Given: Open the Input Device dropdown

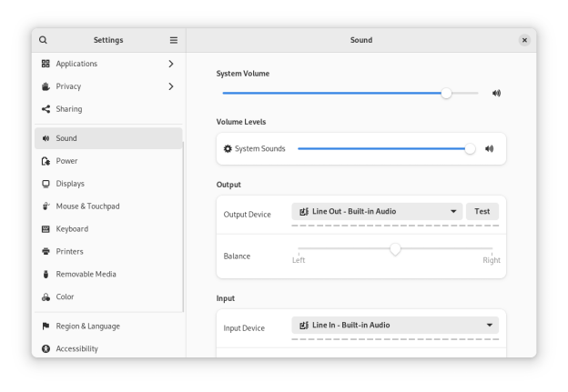Looking at the screenshot, I should (395, 325).
